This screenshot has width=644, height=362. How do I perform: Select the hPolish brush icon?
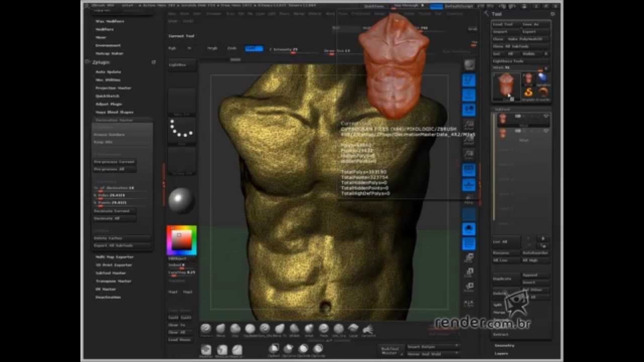coord(294,329)
